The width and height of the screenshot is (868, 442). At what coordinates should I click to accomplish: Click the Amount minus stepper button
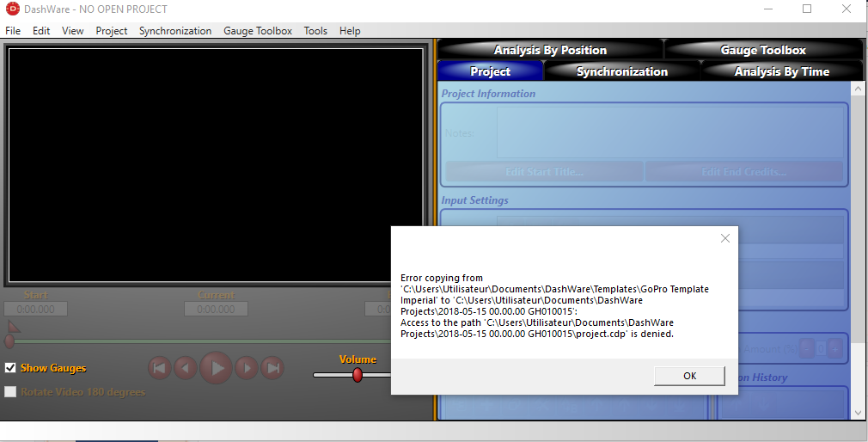click(x=807, y=349)
